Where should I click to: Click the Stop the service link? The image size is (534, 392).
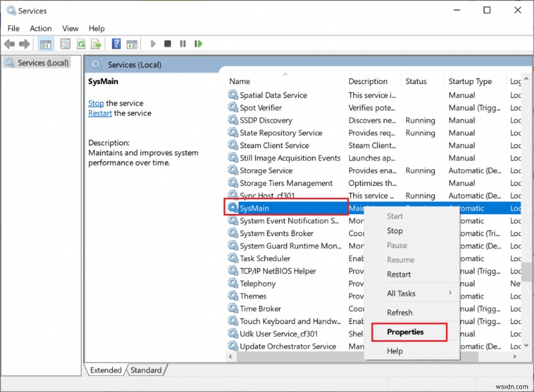95,103
